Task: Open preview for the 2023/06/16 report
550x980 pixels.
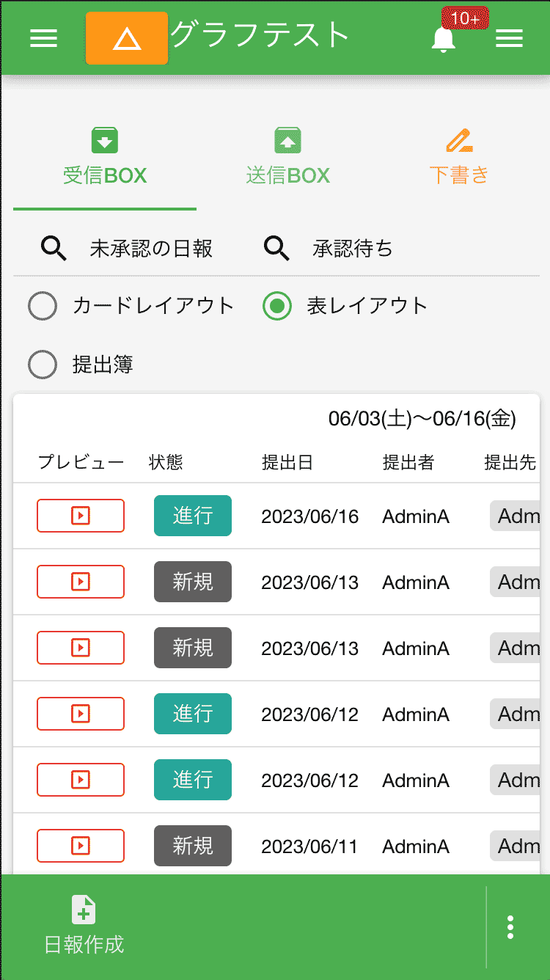Action: [81, 516]
